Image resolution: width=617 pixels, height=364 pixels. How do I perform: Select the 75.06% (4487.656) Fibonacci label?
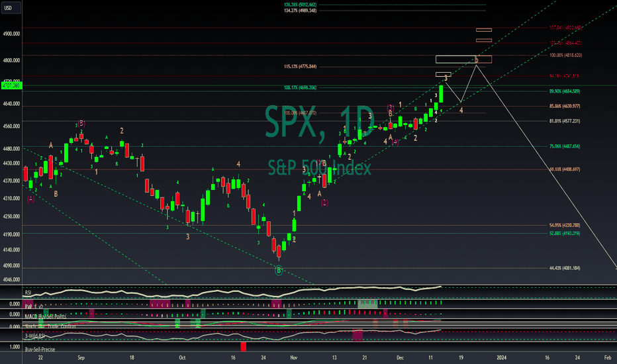(x=565, y=146)
